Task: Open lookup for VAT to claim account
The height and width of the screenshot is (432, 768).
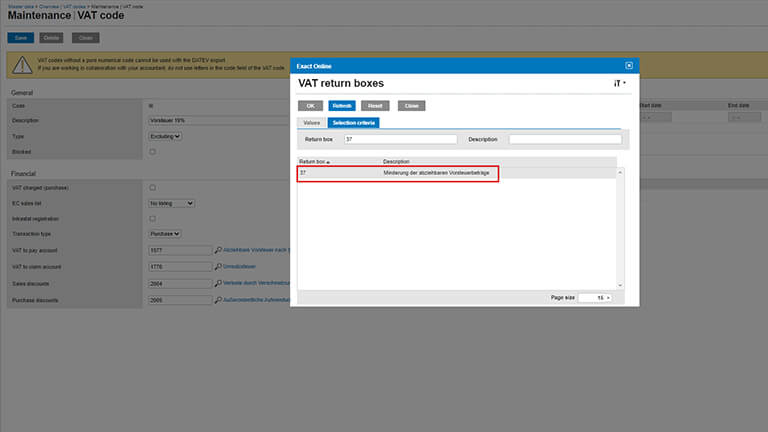Action: tap(218, 267)
